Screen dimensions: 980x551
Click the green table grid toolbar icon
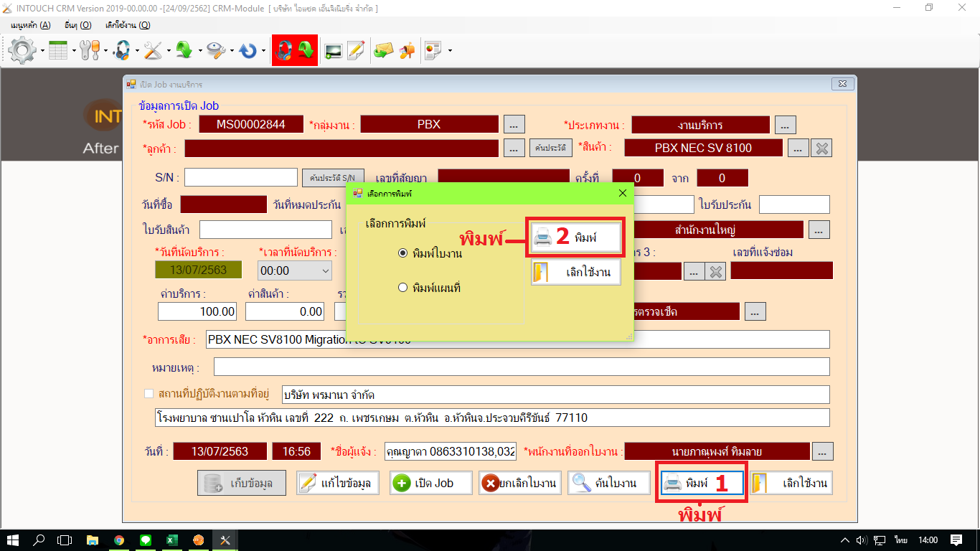[x=58, y=50]
